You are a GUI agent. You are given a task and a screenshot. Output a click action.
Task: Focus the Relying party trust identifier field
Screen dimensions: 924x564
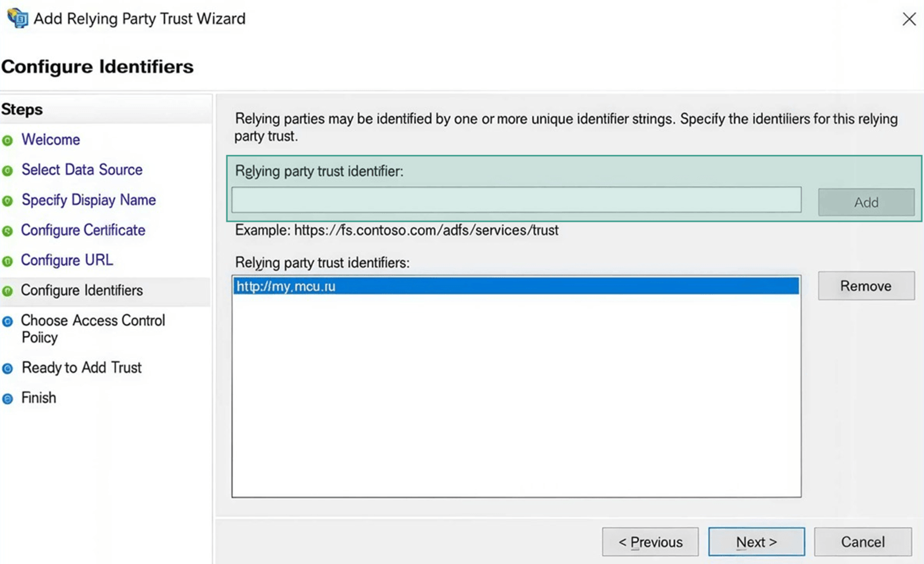tap(515, 200)
